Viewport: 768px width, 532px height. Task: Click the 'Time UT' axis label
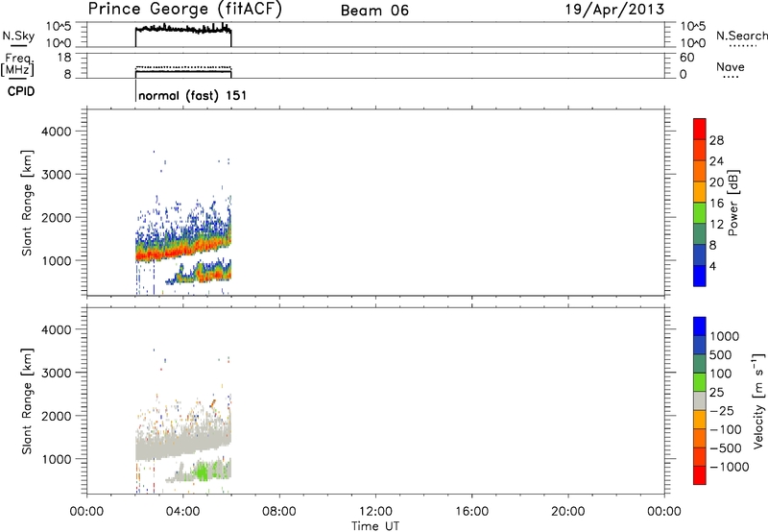click(375, 526)
